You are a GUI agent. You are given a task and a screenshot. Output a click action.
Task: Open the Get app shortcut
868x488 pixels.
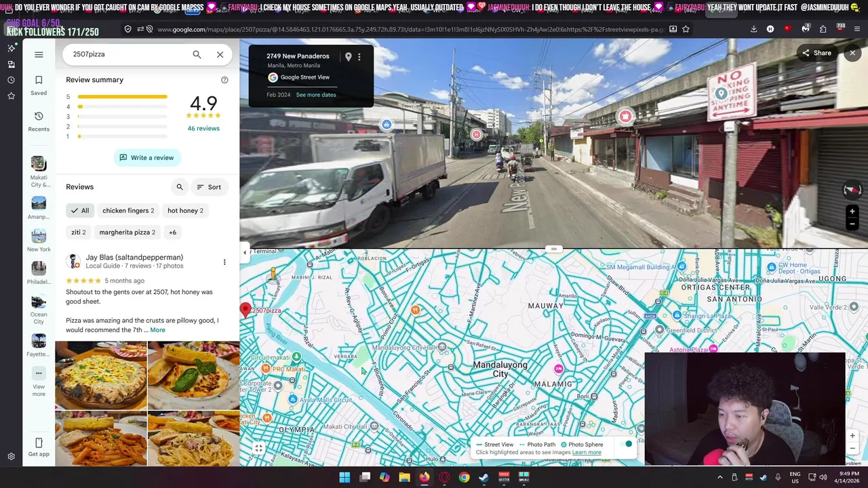click(39, 447)
